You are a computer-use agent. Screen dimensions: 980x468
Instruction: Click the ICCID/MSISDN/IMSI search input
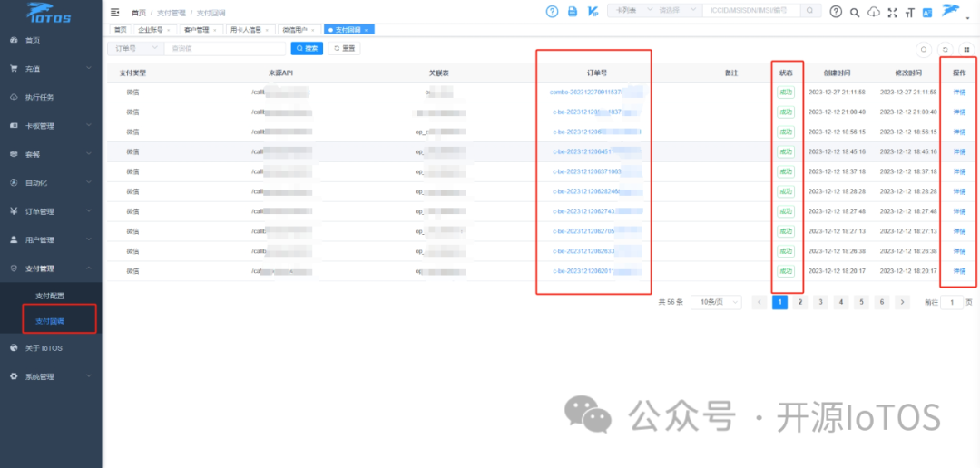coord(752,11)
